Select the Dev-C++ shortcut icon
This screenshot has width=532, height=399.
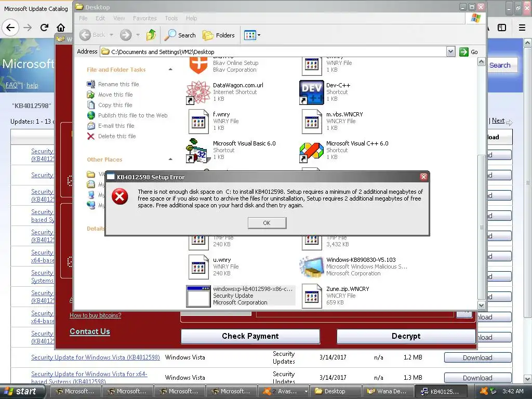point(312,92)
